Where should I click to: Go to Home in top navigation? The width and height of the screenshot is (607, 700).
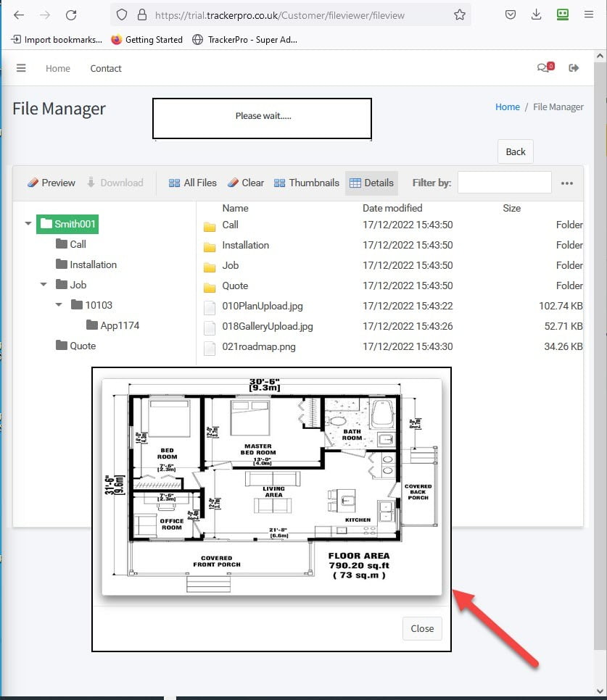point(58,68)
